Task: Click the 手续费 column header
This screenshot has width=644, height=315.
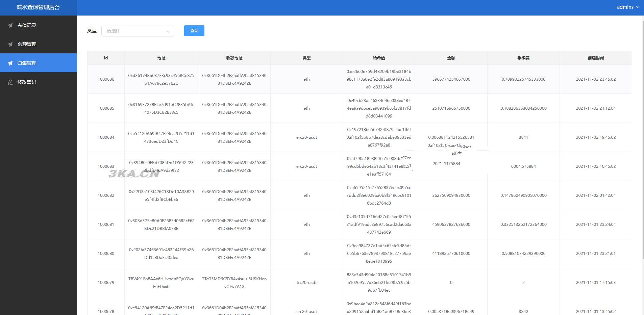Action: 523,58
